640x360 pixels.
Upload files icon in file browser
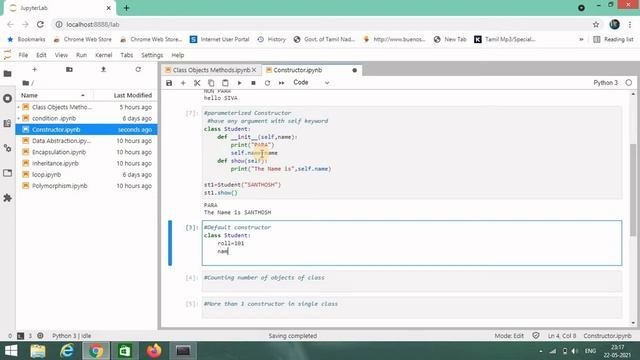click(x=103, y=69)
